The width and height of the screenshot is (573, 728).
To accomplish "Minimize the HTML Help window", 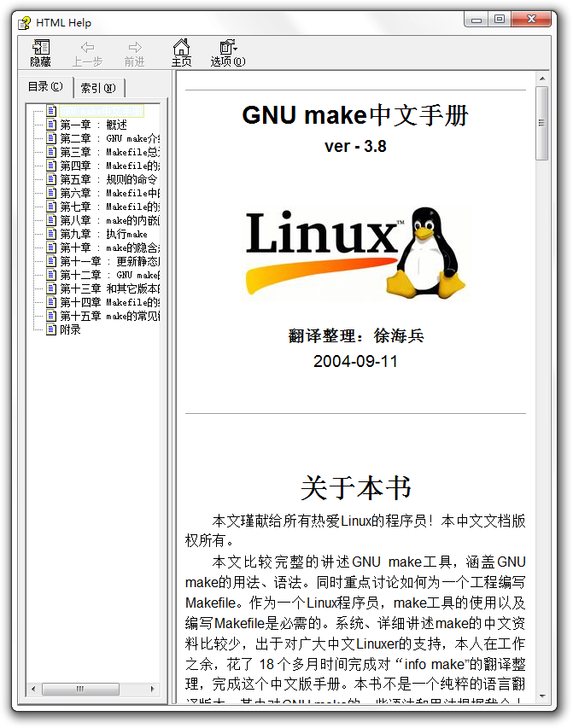I will pos(477,20).
